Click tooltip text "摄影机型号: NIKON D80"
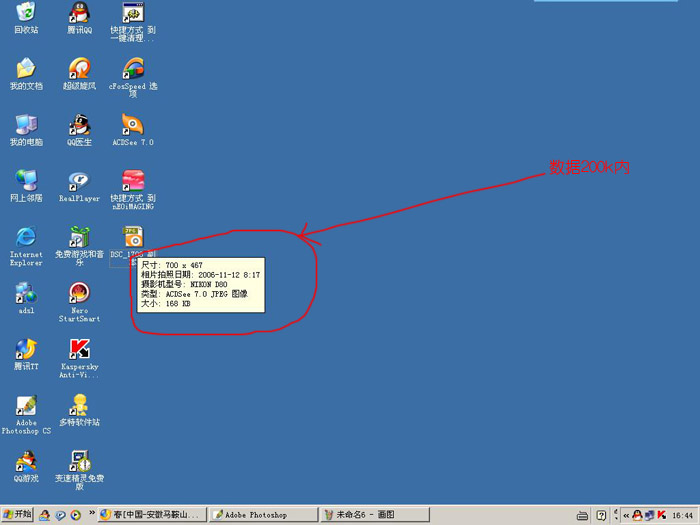 pos(184,284)
